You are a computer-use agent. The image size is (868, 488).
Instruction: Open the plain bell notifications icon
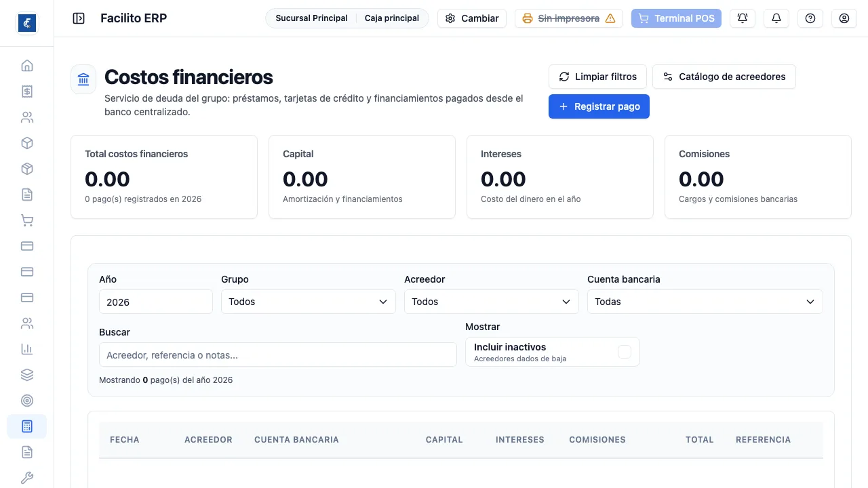coord(776,18)
